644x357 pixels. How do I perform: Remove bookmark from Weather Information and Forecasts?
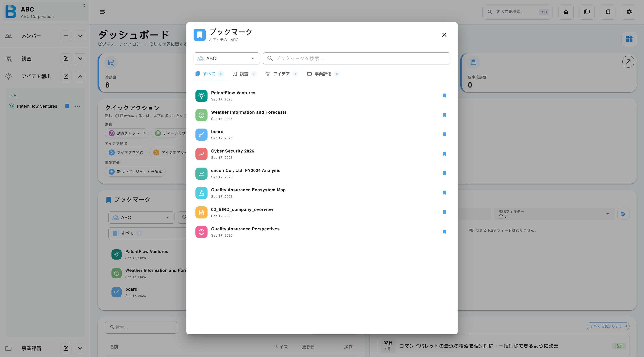click(x=444, y=115)
